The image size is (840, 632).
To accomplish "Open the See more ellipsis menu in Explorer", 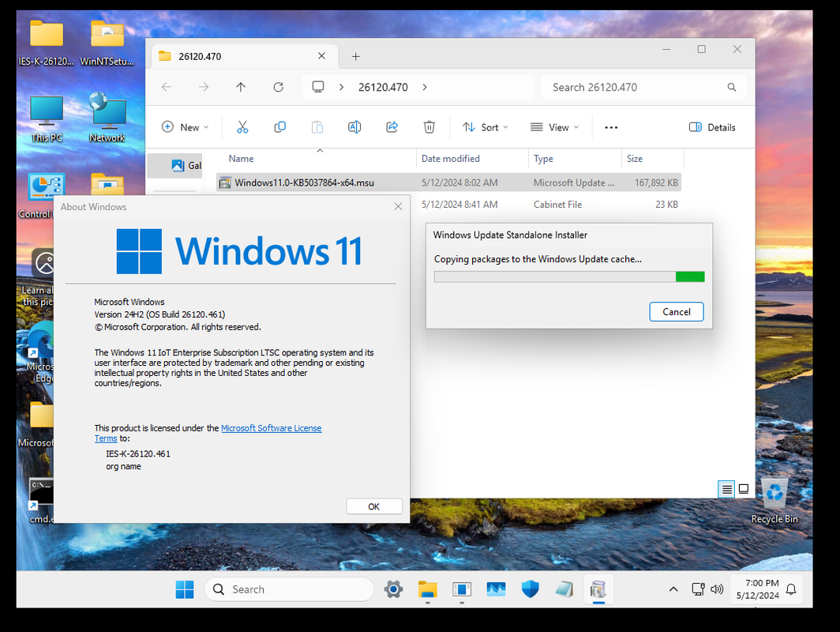I will click(x=611, y=127).
